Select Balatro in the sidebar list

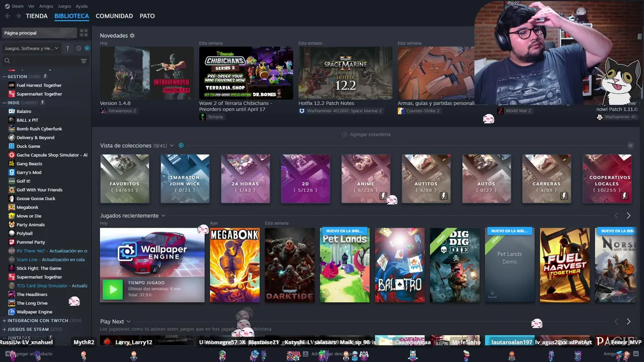pos(24,111)
